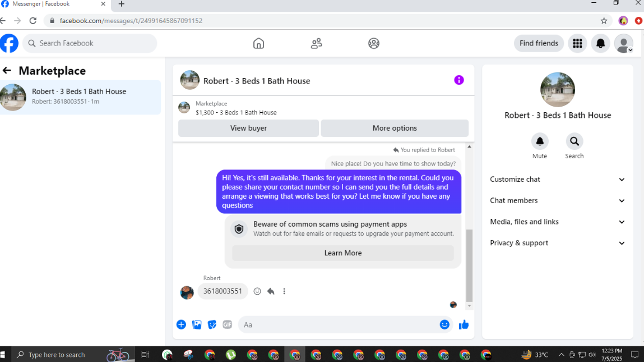Mute the conversation bell icon
Image resolution: width=644 pixels, height=362 pixels.
pos(540,141)
